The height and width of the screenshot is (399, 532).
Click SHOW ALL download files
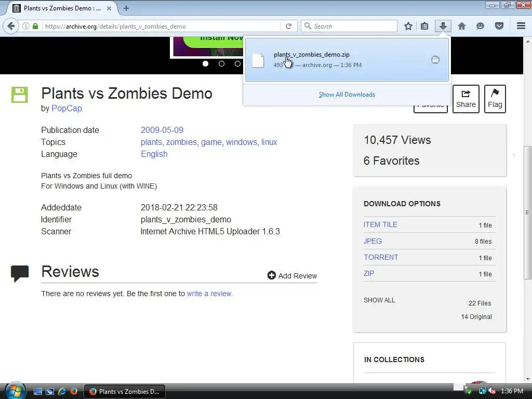[x=379, y=300]
